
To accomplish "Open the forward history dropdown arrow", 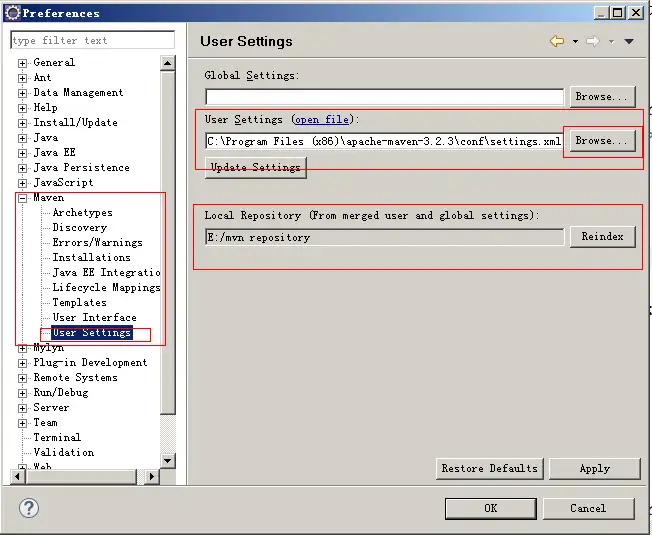I will tap(611, 41).
